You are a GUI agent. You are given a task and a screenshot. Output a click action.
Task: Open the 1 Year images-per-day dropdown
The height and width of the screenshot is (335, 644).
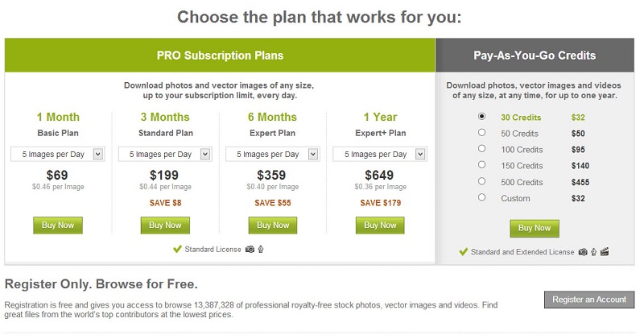380,154
